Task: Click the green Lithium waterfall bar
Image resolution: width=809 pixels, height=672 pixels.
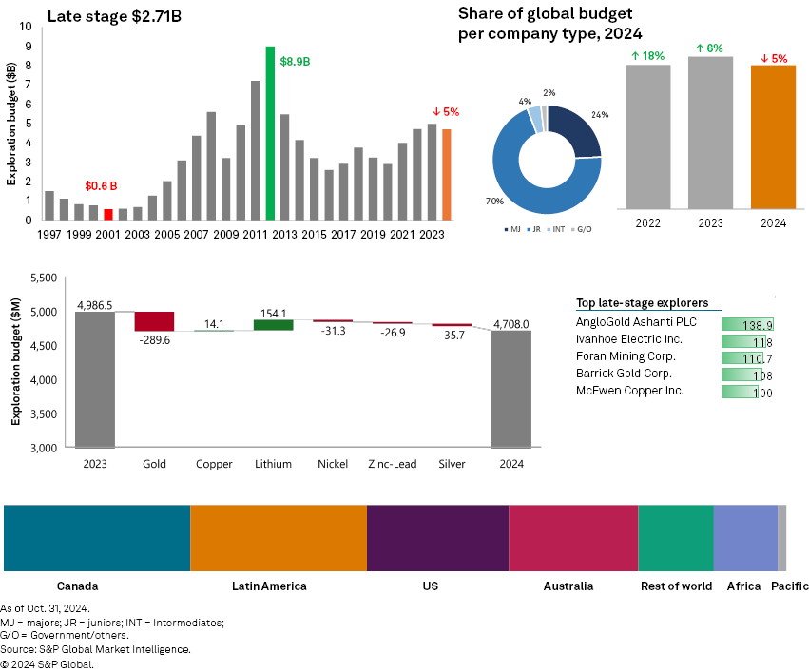Action: coord(274,325)
